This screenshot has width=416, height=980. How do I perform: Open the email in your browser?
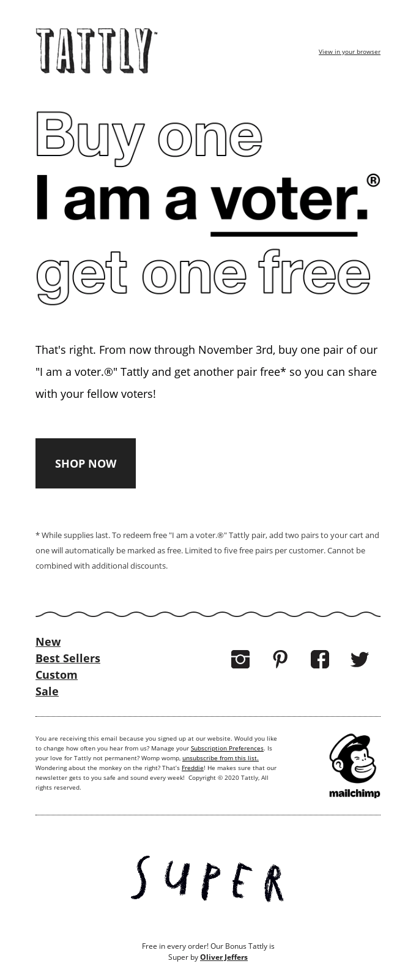pos(349,51)
